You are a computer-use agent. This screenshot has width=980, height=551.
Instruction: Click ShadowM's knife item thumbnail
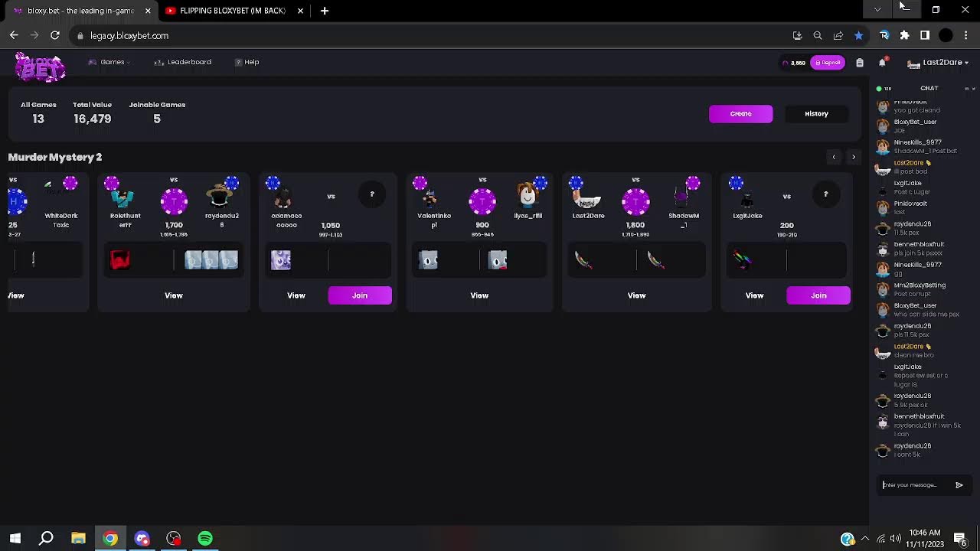(x=656, y=260)
